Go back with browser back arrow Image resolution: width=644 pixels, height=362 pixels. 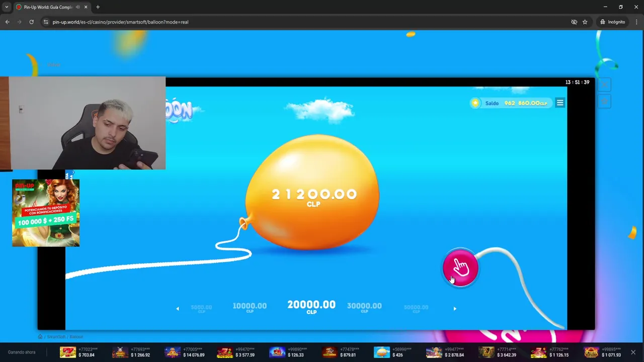click(x=7, y=22)
